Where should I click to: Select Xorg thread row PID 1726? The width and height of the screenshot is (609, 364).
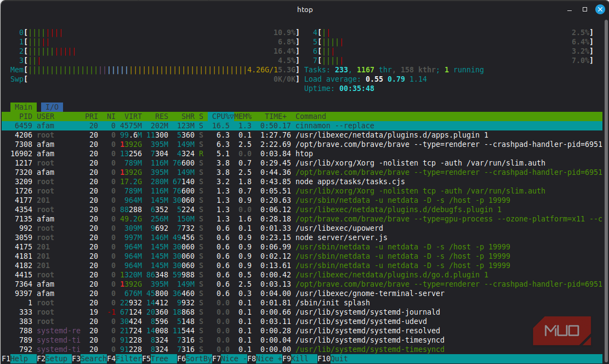click(302, 191)
